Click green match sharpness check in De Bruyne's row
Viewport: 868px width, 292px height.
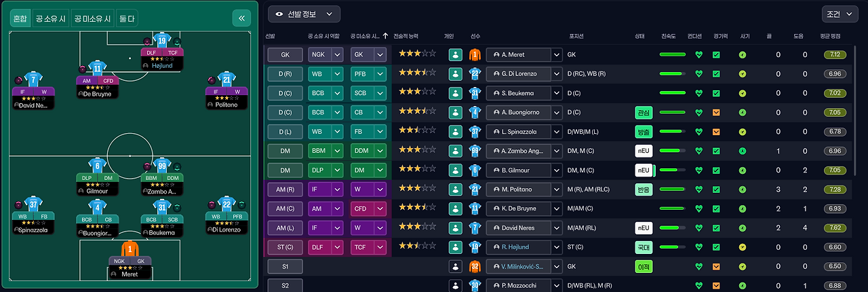[716, 208]
